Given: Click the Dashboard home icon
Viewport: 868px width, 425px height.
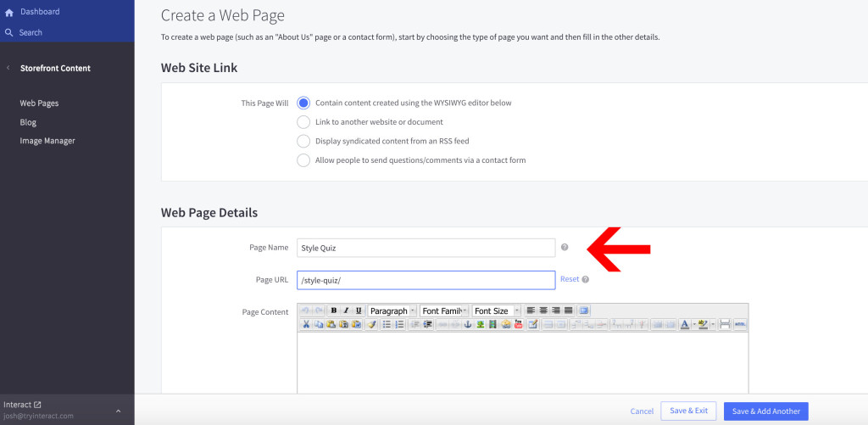Looking at the screenshot, I should point(8,12).
